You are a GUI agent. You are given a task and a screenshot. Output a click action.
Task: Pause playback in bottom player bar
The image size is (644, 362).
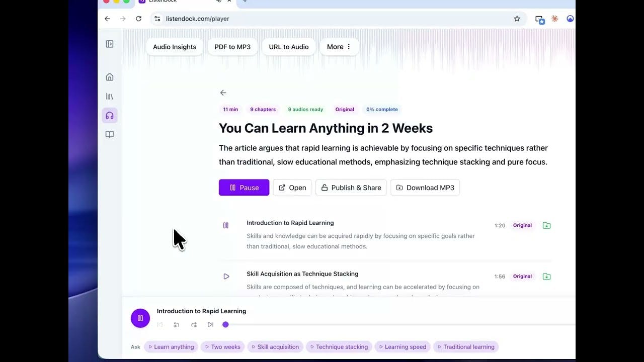(140, 318)
